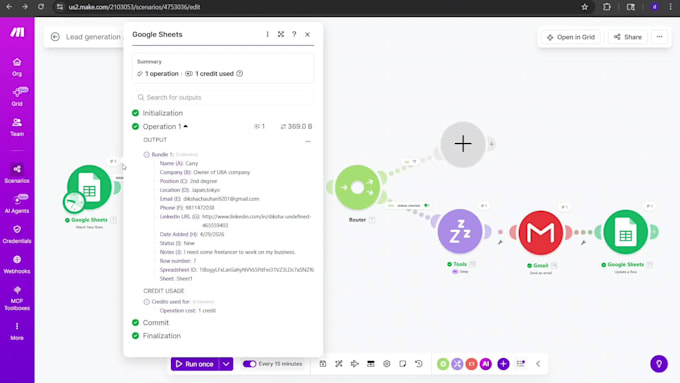Click the Spreadsheet ID row
This screenshot has width=680, height=383.
(236, 270)
